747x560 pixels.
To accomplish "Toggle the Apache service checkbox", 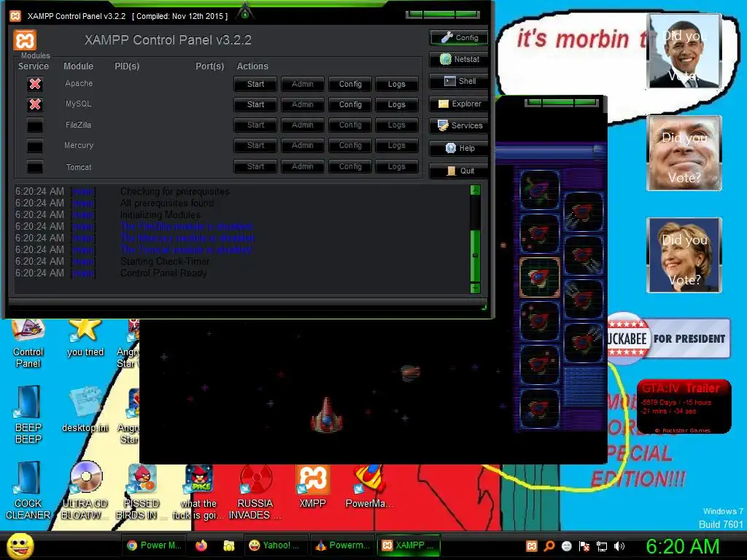I will pyautogui.click(x=35, y=84).
